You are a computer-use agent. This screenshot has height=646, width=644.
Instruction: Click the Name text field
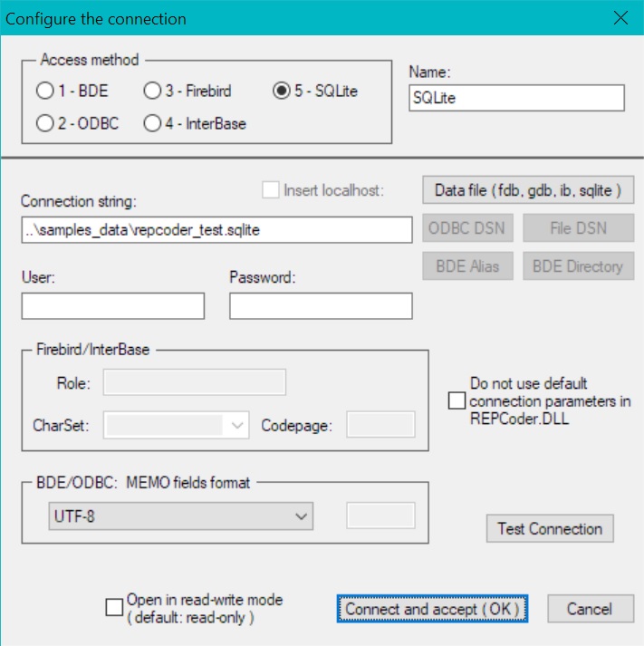click(x=516, y=98)
